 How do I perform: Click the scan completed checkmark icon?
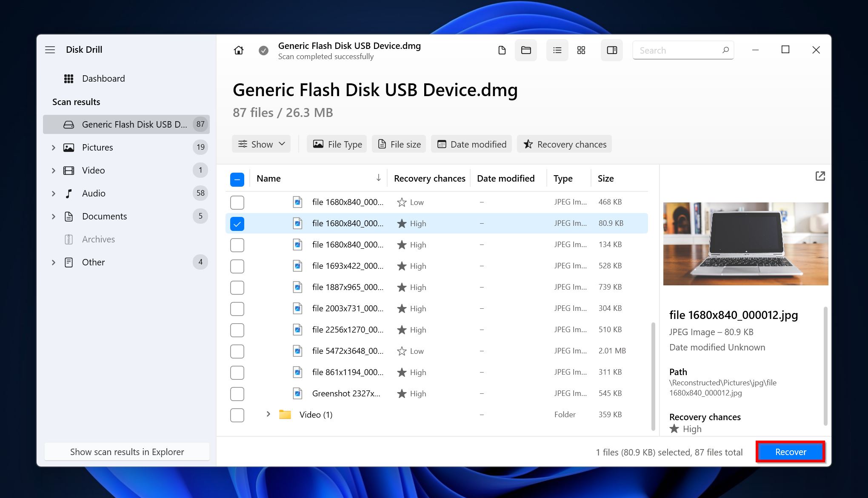[x=263, y=50]
